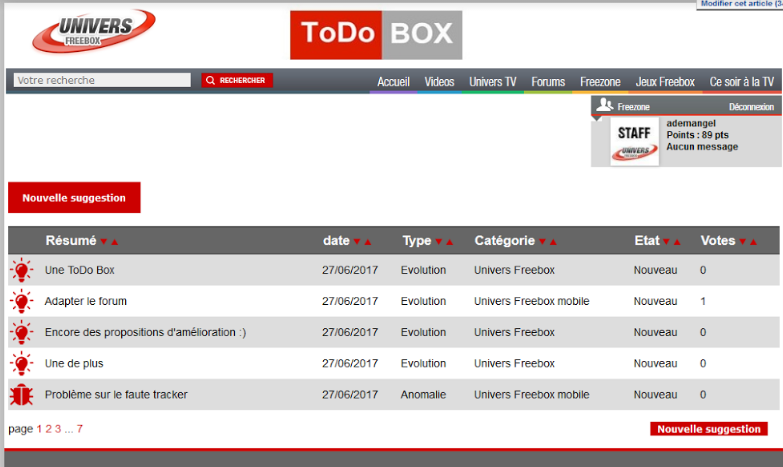Screen dimensions: 783x467
Task: Click Points : 89 pts text
Action: click(697, 135)
